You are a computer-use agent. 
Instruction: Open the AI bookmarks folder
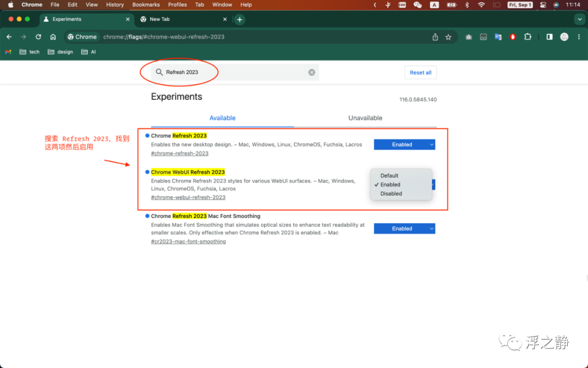[89, 52]
